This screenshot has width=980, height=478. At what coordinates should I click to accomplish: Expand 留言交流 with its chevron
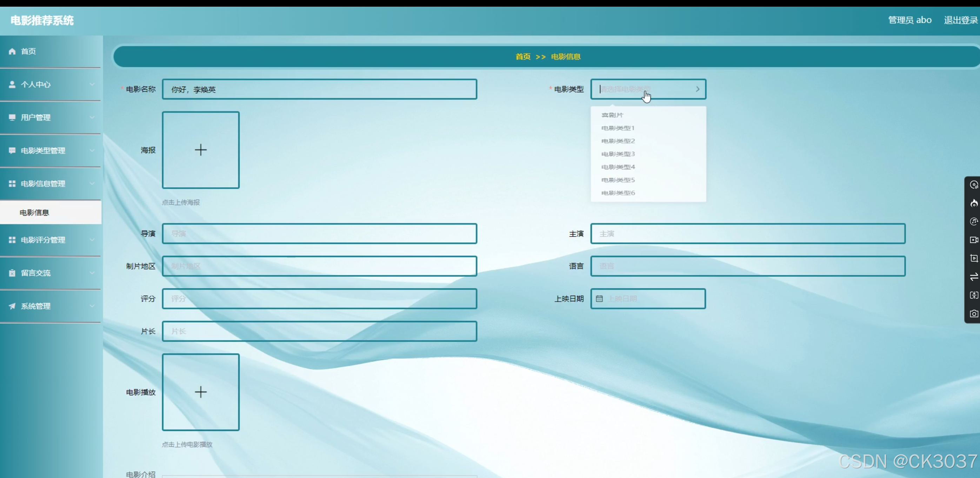click(92, 273)
